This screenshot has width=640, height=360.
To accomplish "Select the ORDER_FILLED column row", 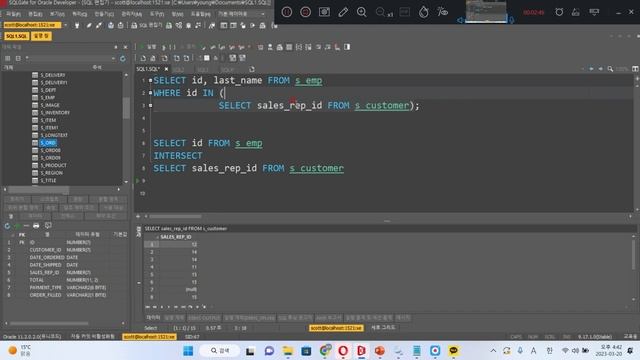I will click(65, 295).
